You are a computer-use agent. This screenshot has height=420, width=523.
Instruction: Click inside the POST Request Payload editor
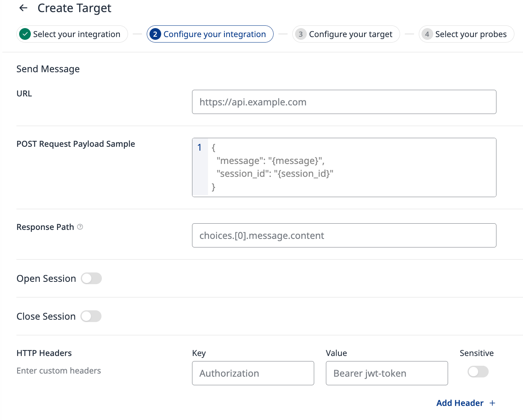(351, 167)
